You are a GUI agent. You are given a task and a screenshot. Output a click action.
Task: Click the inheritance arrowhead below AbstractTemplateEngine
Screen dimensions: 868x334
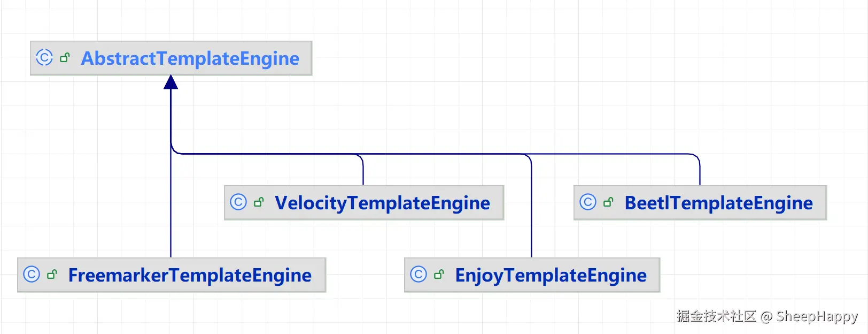click(171, 82)
